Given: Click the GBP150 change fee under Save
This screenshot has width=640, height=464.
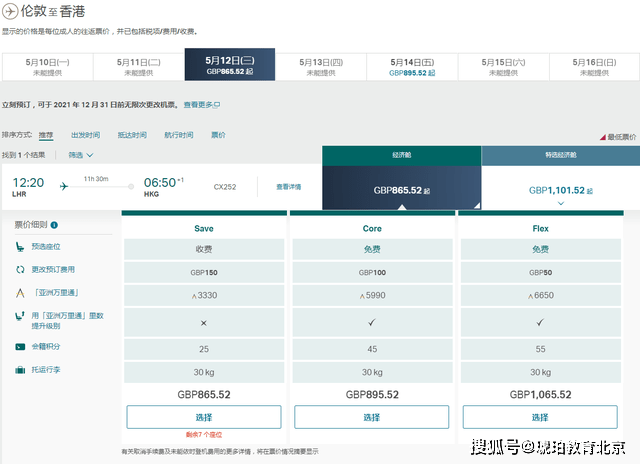Looking at the screenshot, I should (204, 273).
